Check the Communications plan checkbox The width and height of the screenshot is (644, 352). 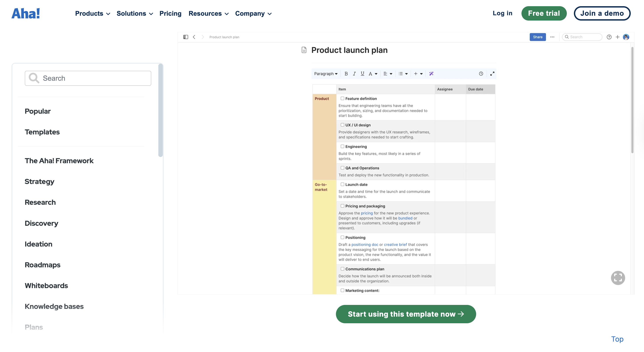coord(342,269)
